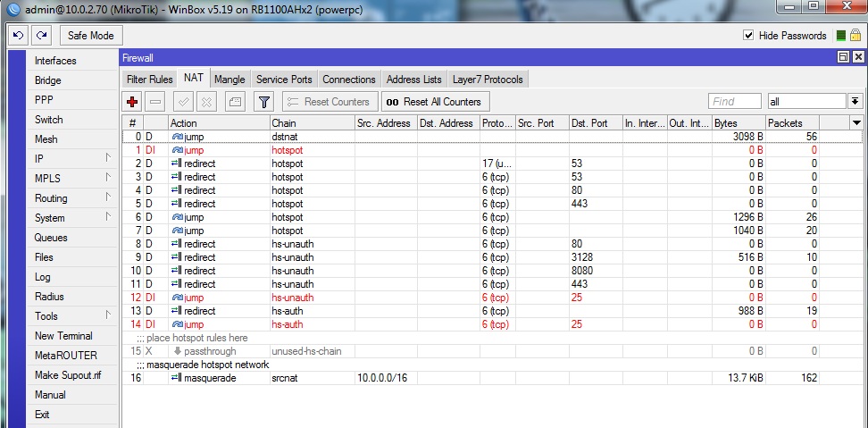The height and width of the screenshot is (428, 868).
Task: Click Make Supout.rif in sidebar
Action: pyautogui.click(x=72, y=375)
